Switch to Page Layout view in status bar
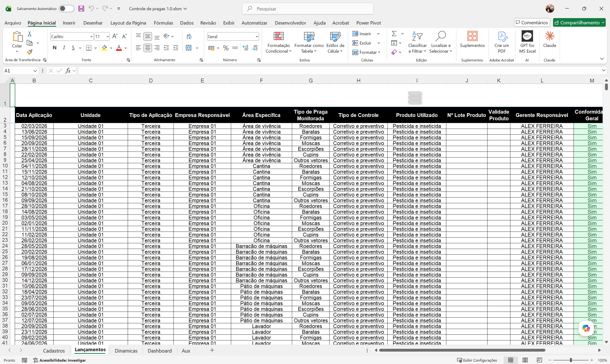The height and width of the screenshot is (364, 610). (525, 360)
